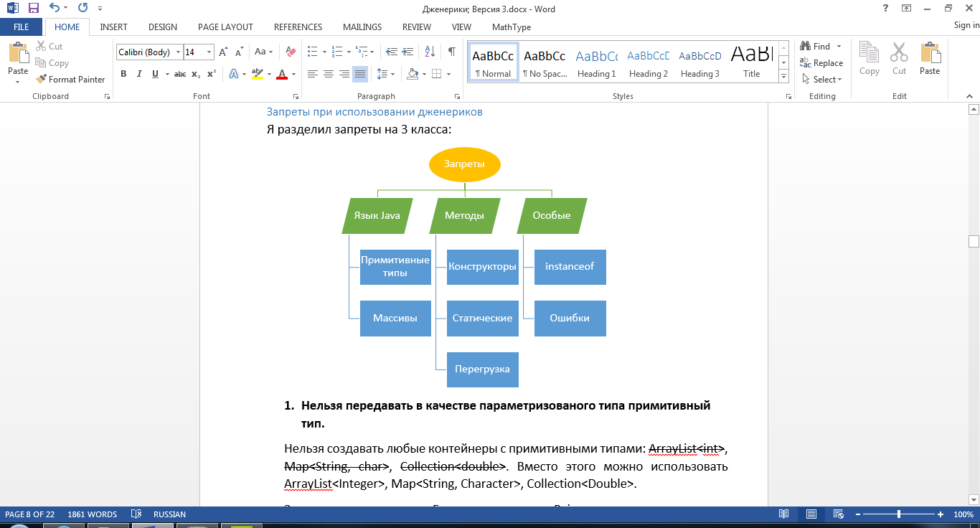Sort the selected text

430,52
